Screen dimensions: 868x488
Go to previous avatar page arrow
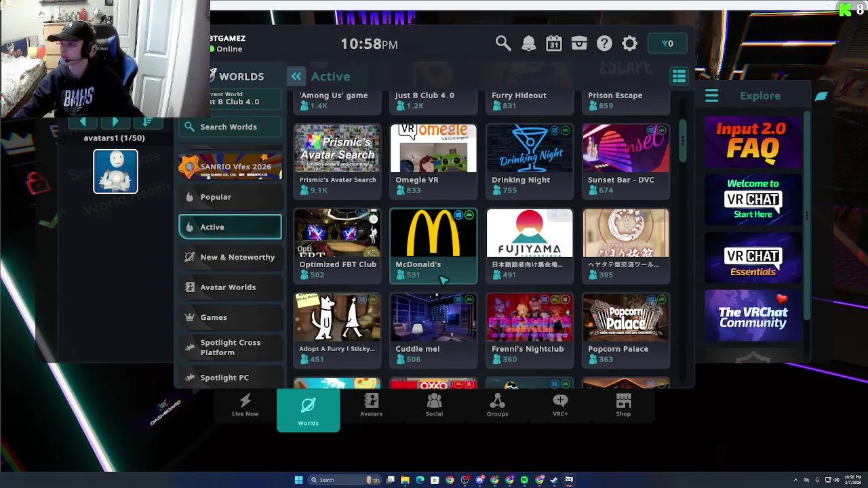click(x=83, y=122)
